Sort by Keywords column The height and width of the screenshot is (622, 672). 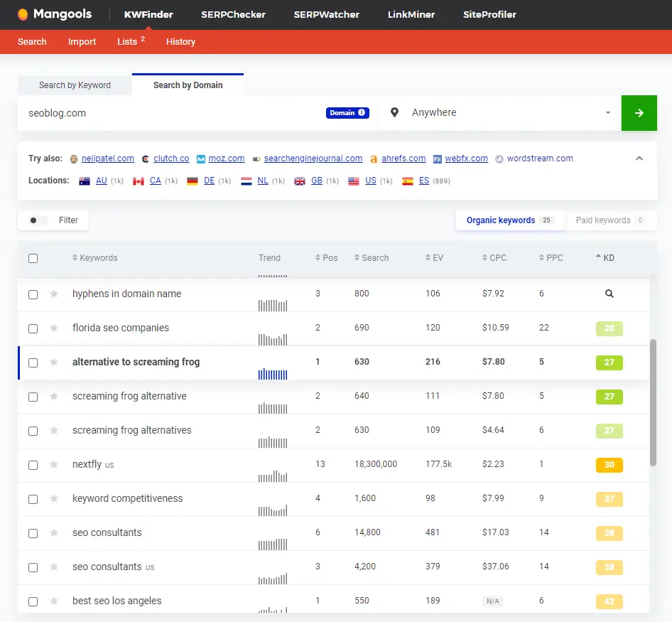pyautogui.click(x=94, y=258)
